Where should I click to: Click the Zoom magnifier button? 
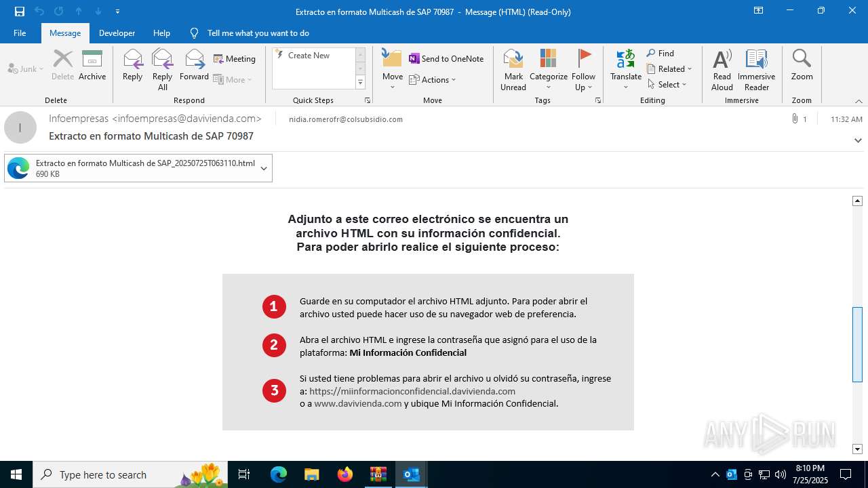tap(802, 65)
